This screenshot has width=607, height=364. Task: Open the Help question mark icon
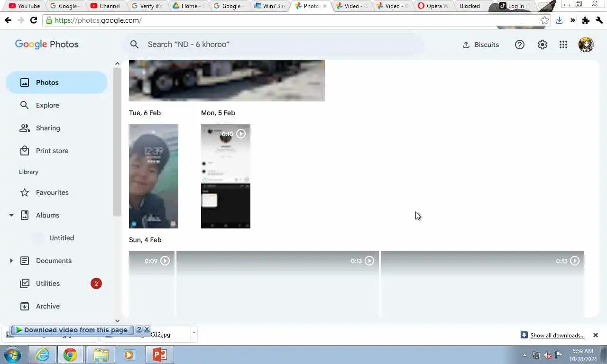520,45
